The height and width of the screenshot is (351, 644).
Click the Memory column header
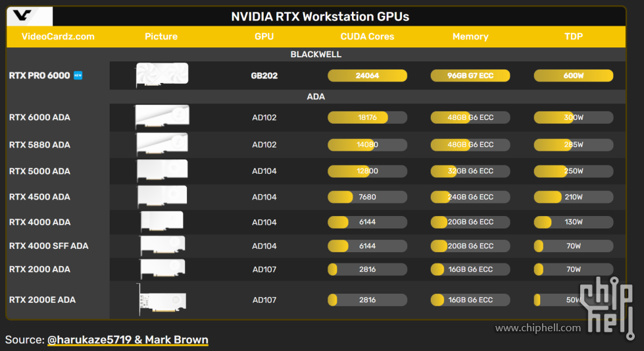click(470, 37)
